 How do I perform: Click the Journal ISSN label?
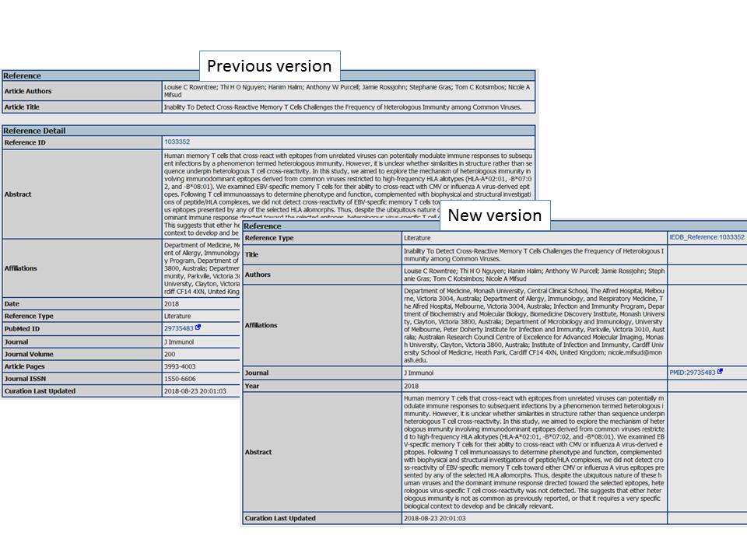click(25, 379)
